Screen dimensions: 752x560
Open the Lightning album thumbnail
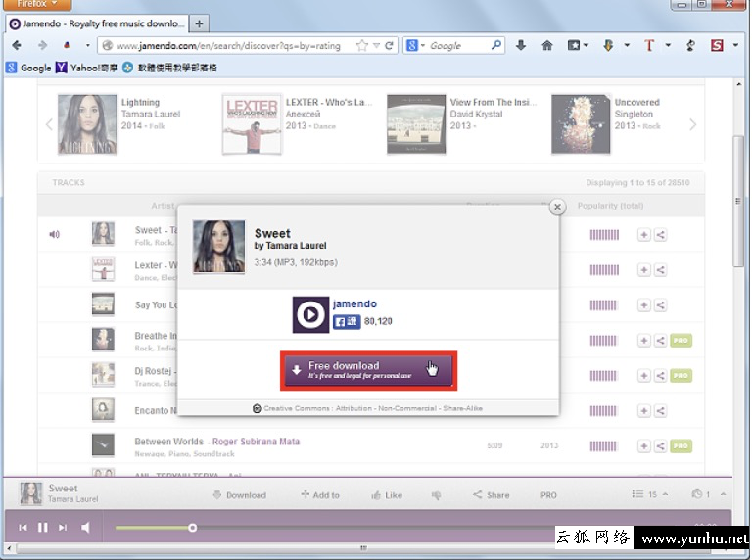pyautogui.click(x=87, y=124)
